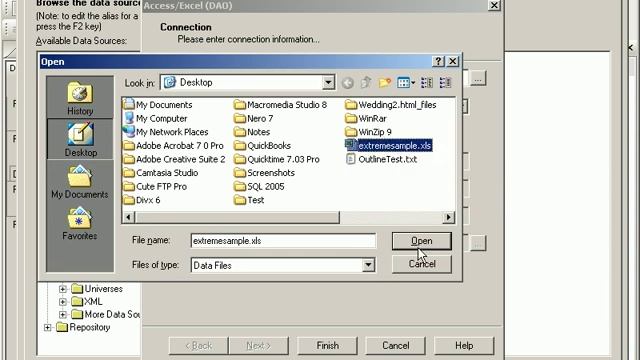The height and width of the screenshot is (360, 640).
Task: Click into the File name field
Action: pyautogui.click(x=283, y=241)
